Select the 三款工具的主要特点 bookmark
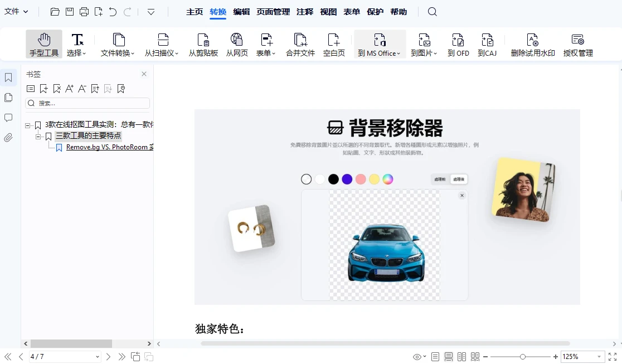 88,136
